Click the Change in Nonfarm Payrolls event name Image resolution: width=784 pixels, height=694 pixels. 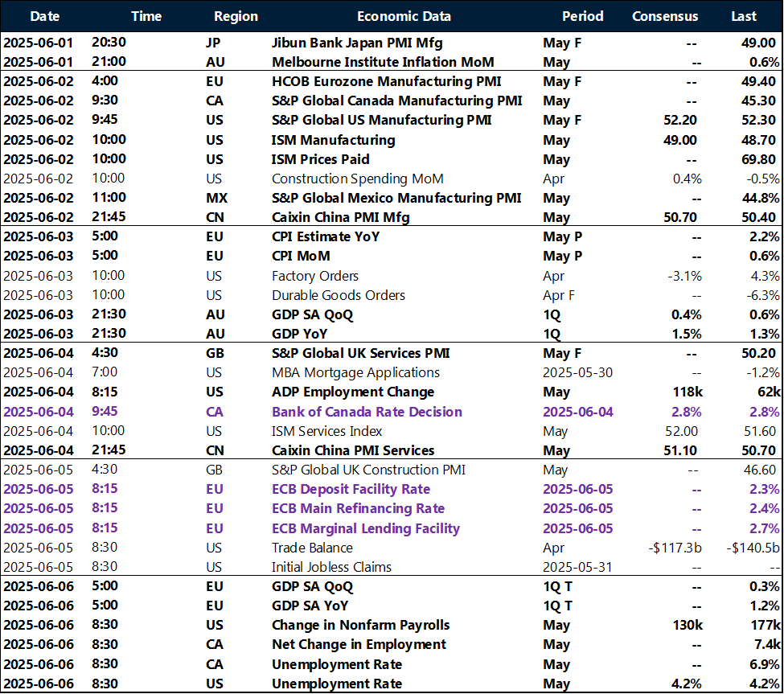click(360, 625)
